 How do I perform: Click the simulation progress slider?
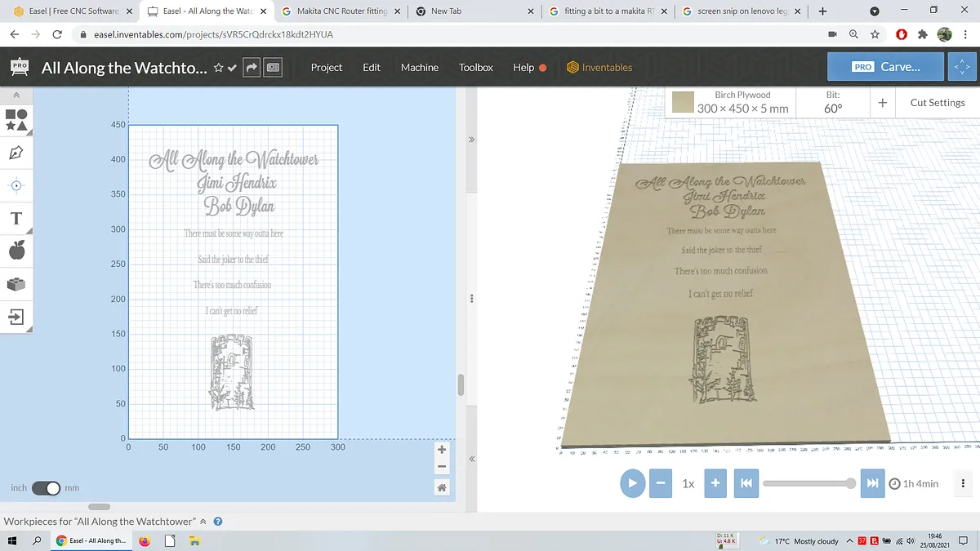(x=809, y=483)
